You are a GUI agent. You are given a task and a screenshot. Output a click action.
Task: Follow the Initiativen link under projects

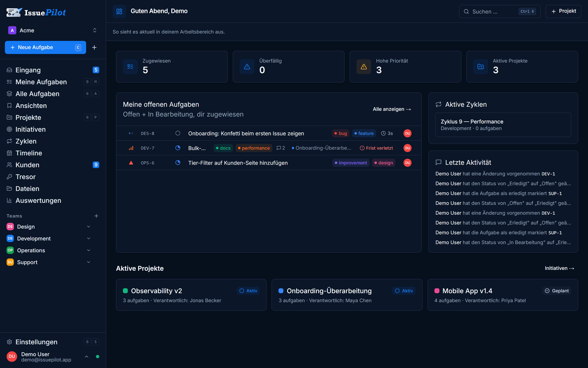coord(559,268)
